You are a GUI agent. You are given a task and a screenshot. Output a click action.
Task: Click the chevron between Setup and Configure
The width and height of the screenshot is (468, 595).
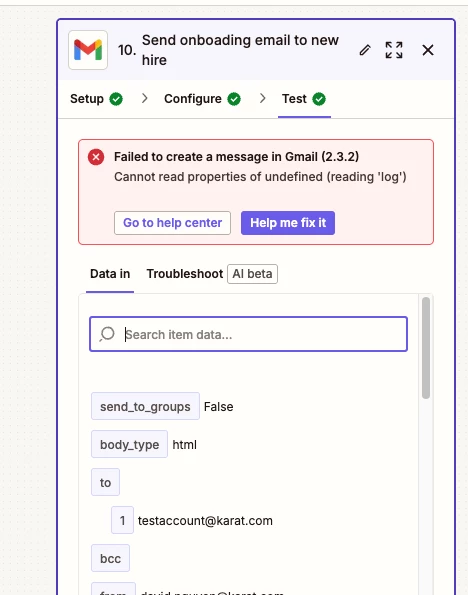144,99
